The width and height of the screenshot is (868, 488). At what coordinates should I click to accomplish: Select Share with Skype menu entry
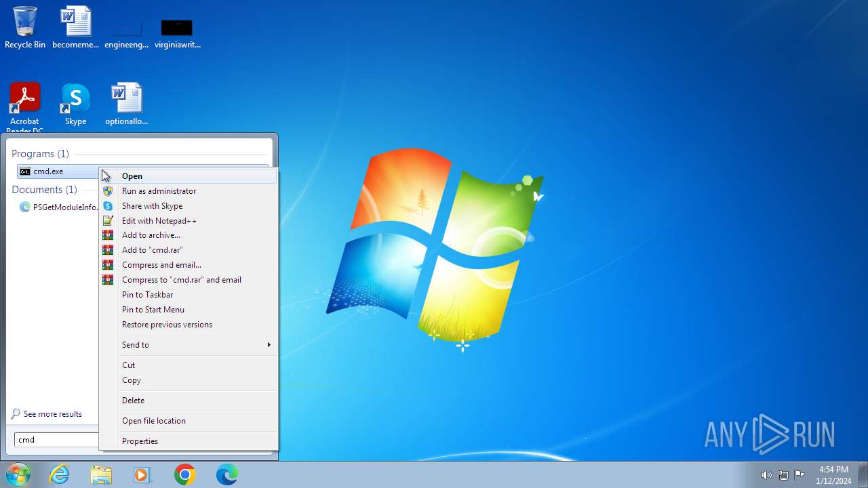pos(189,206)
